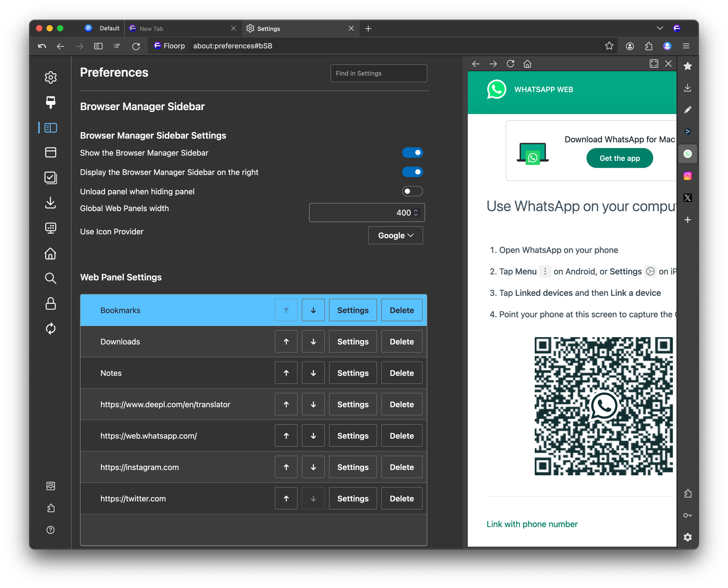Open a new tab with plus button

point(368,28)
